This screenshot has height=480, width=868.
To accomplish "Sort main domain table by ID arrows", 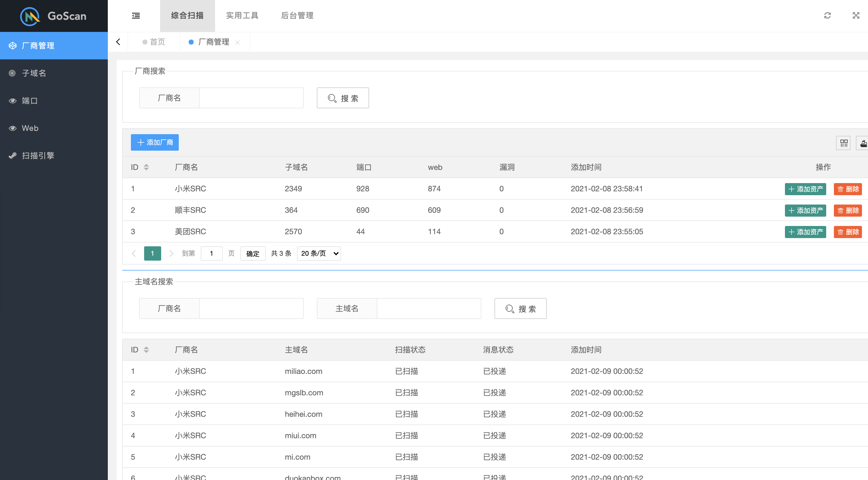I will tap(146, 350).
